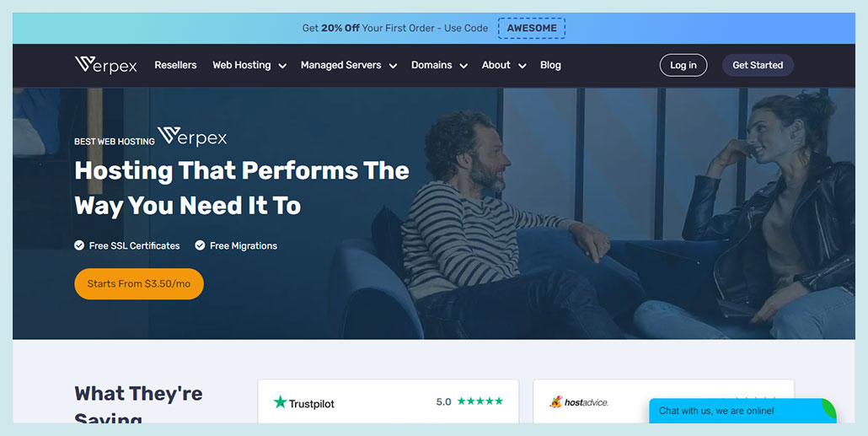The image size is (868, 436).
Task: Click the Free SSL Certificates text
Action: coord(135,245)
